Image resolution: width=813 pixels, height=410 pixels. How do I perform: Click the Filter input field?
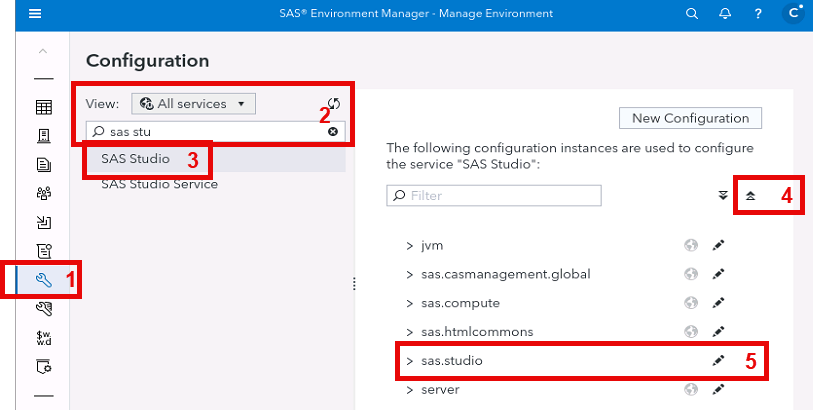[494, 195]
